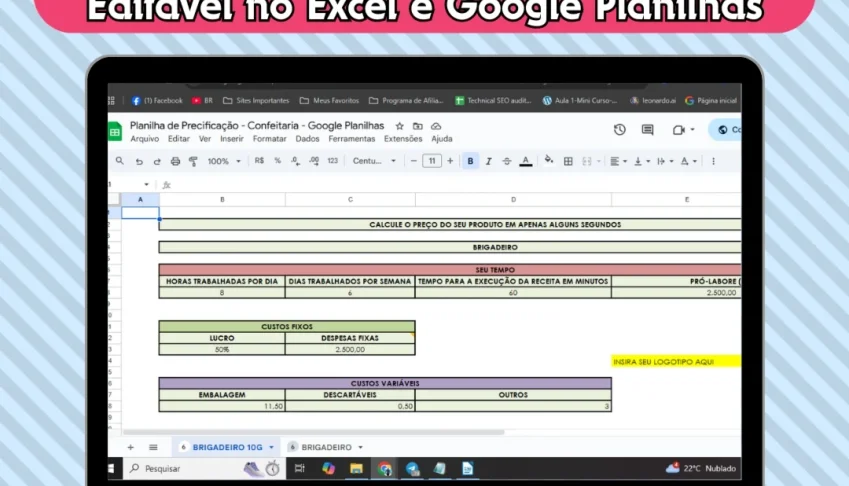Click the Google Sheets home logo

[115, 132]
